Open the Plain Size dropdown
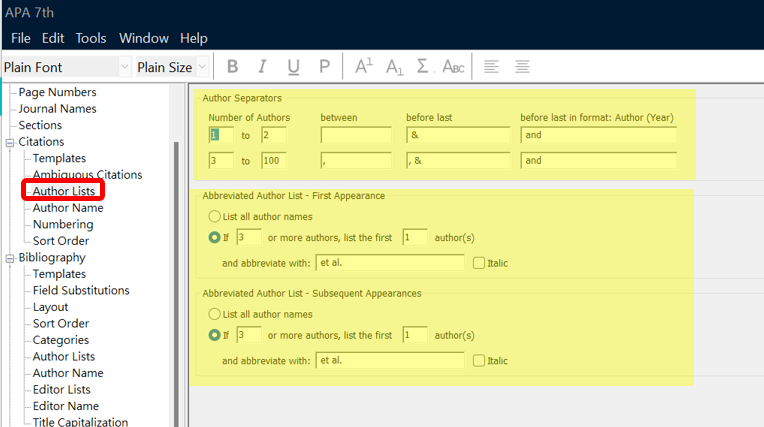The width and height of the screenshot is (764, 427). click(203, 67)
